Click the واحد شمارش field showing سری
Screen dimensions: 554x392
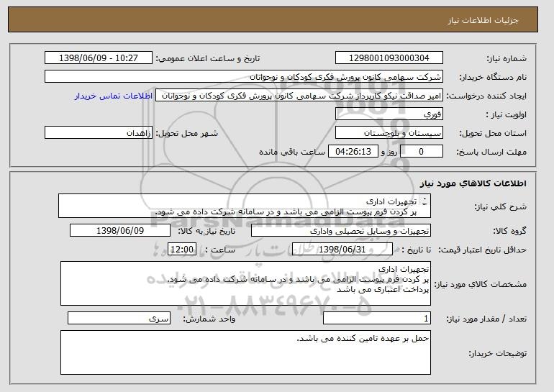point(119,318)
